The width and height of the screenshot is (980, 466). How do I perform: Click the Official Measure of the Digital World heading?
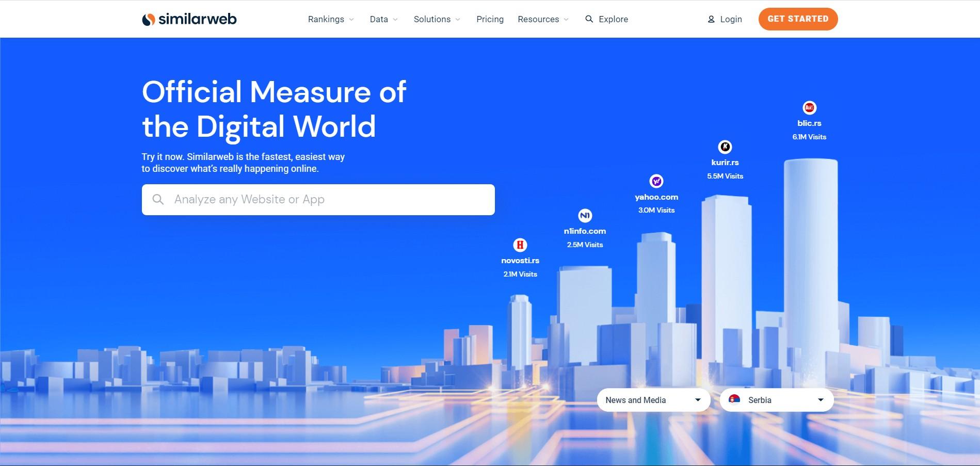tap(274, 109)
